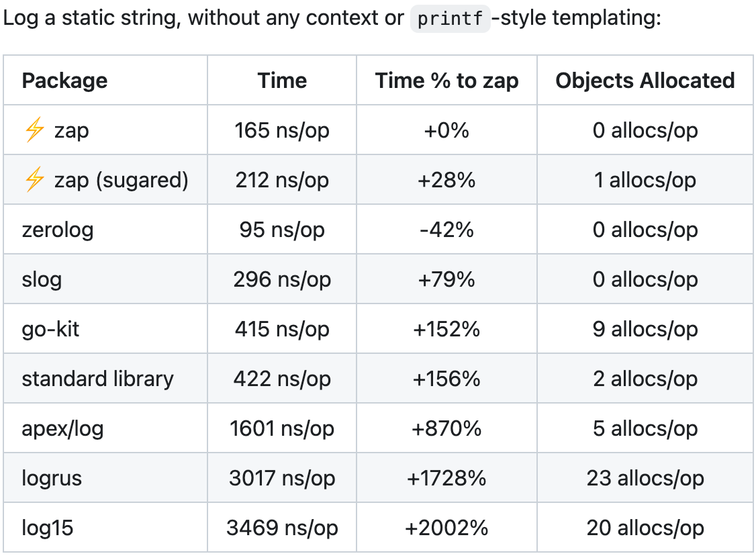Select the 3469 ns/op time cell
This screenshot has height=560, width=756.
pyautogui.click(x=282, y=528)
